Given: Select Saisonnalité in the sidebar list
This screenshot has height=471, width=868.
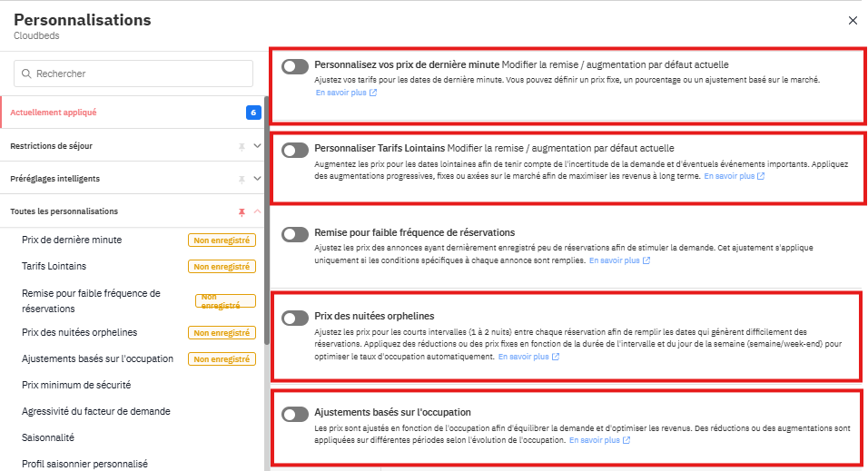Looking at the screenshot, I should click(48, 437).
